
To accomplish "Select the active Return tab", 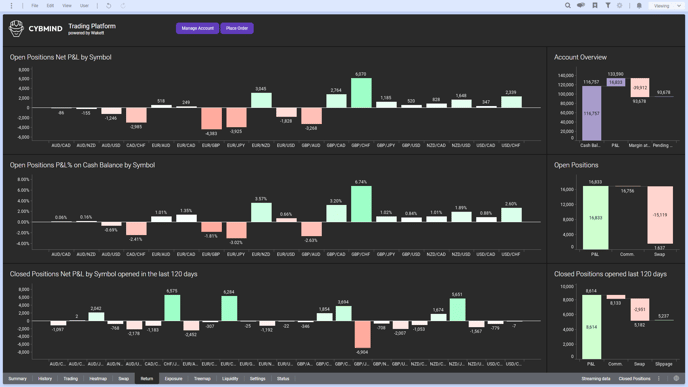I will [147, 379].
